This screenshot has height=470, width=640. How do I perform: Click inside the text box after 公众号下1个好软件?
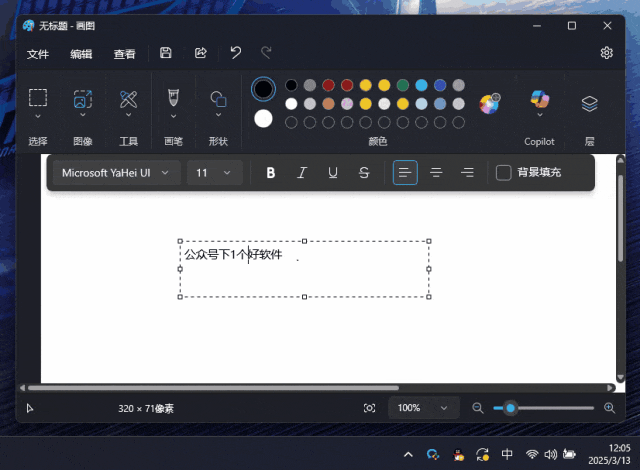(284, 255)
